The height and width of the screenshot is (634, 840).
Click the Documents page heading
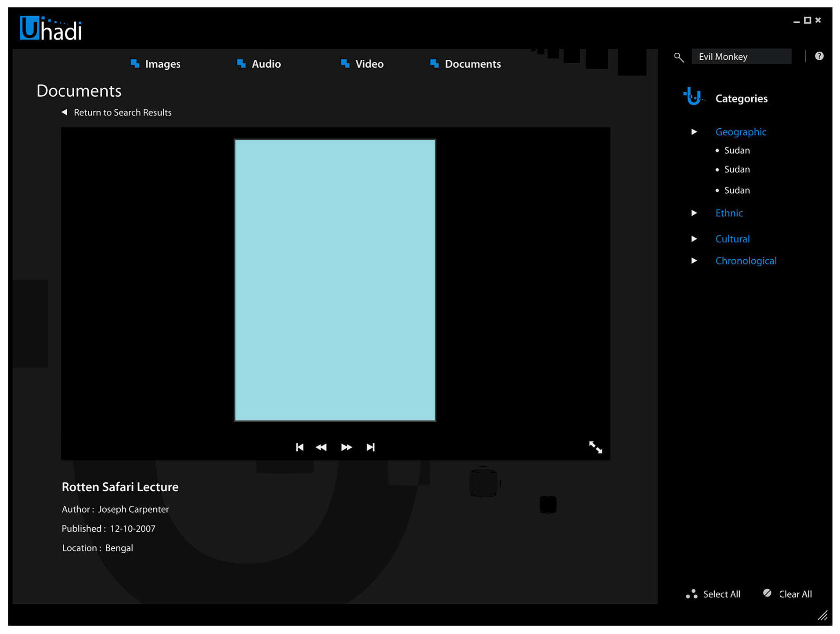pos(79,91)
